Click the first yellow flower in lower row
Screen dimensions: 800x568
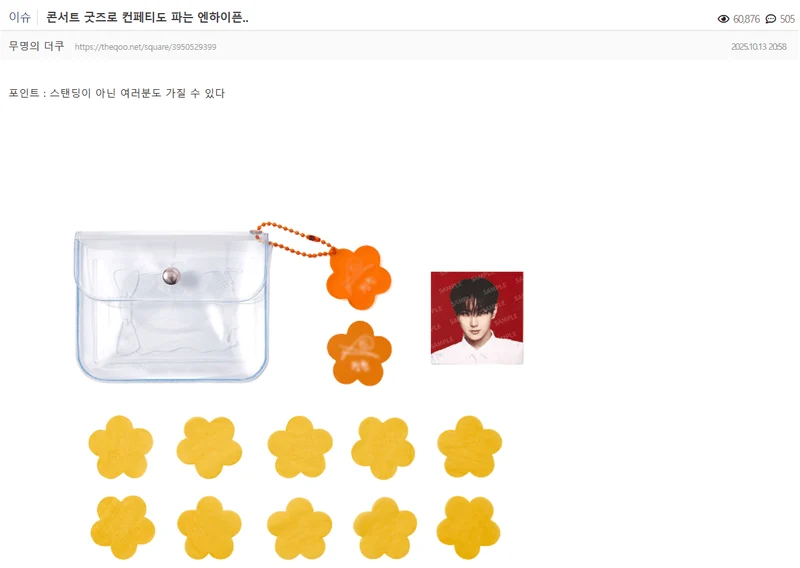(x=122, y=527)
